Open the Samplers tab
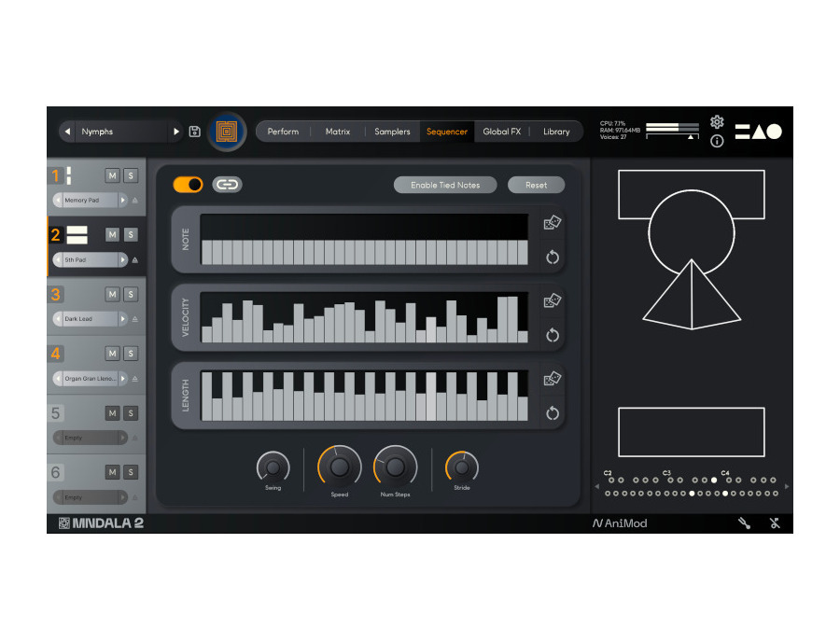This screenshot has height=641, width=840. click(x=392, y=132)
